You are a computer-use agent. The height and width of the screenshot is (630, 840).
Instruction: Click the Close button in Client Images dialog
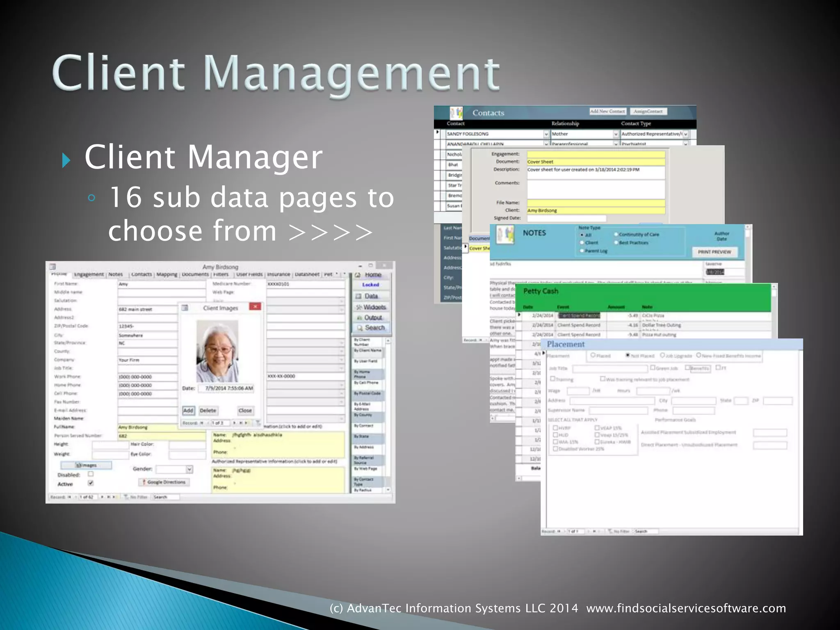[x=245, y=411]
